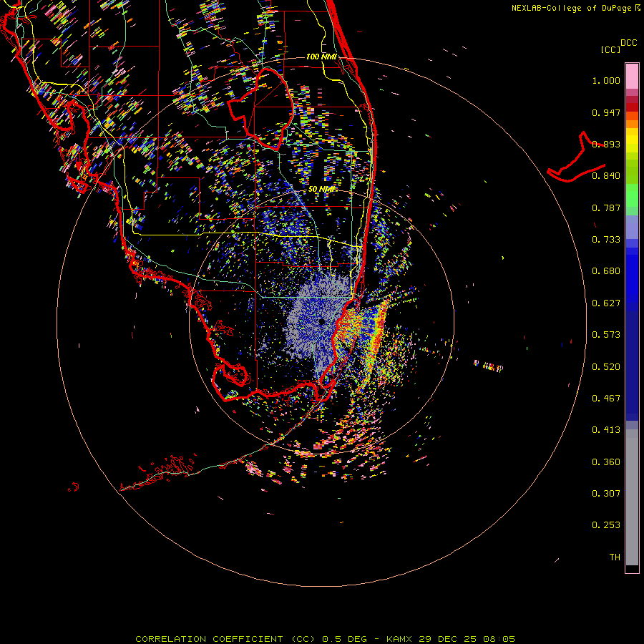Select the 0.733 scale value

point(606,240)
